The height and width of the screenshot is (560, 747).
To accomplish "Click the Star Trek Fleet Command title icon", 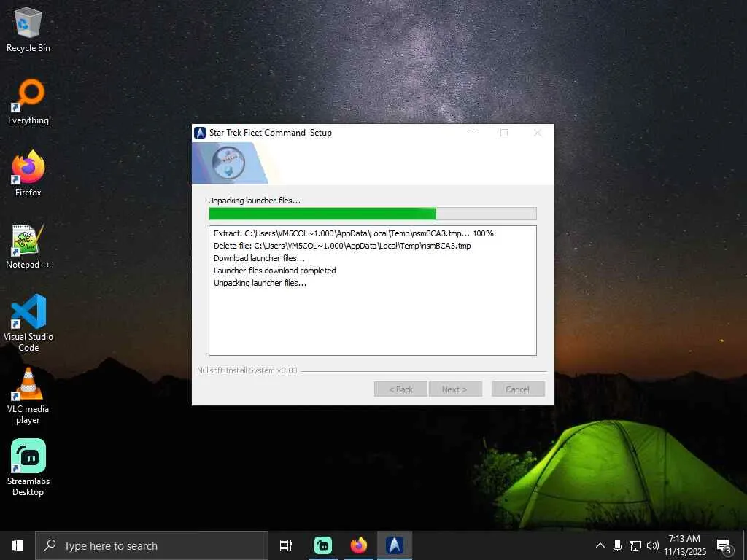I will 200,133.
